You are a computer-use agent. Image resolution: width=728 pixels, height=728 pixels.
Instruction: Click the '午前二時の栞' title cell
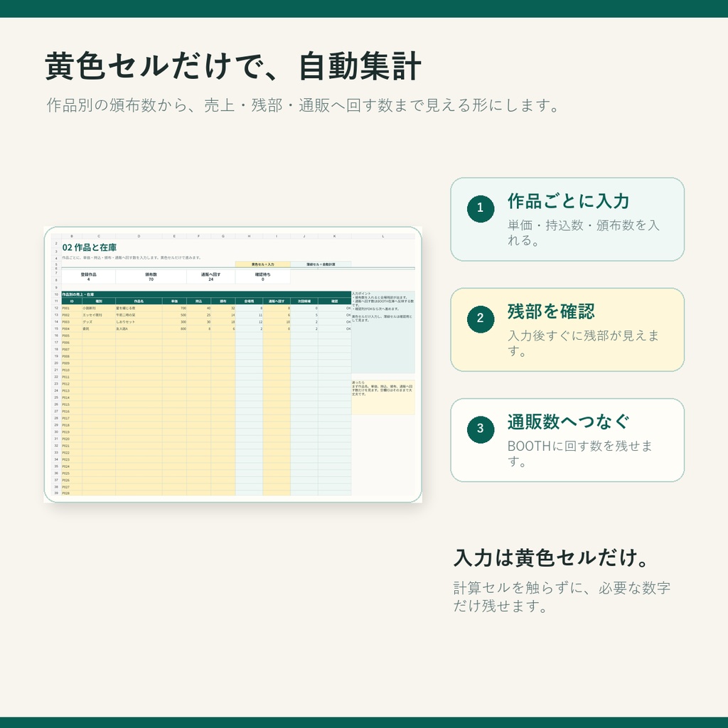pyautogui.click(x=139, y=315)
